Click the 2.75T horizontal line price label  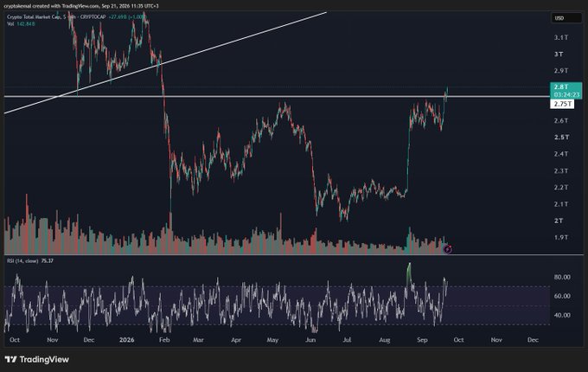coord(562,104)
